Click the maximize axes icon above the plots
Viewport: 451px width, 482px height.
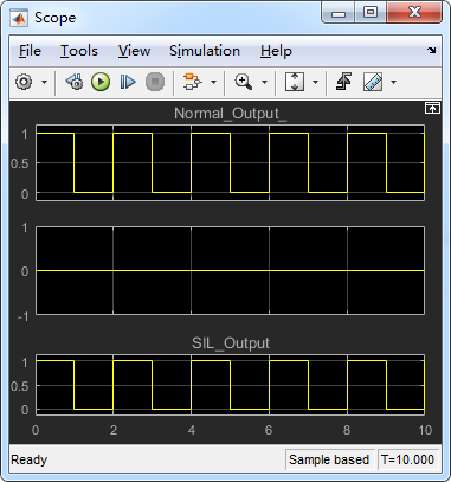pyautogui.click(x=432, y=108)
